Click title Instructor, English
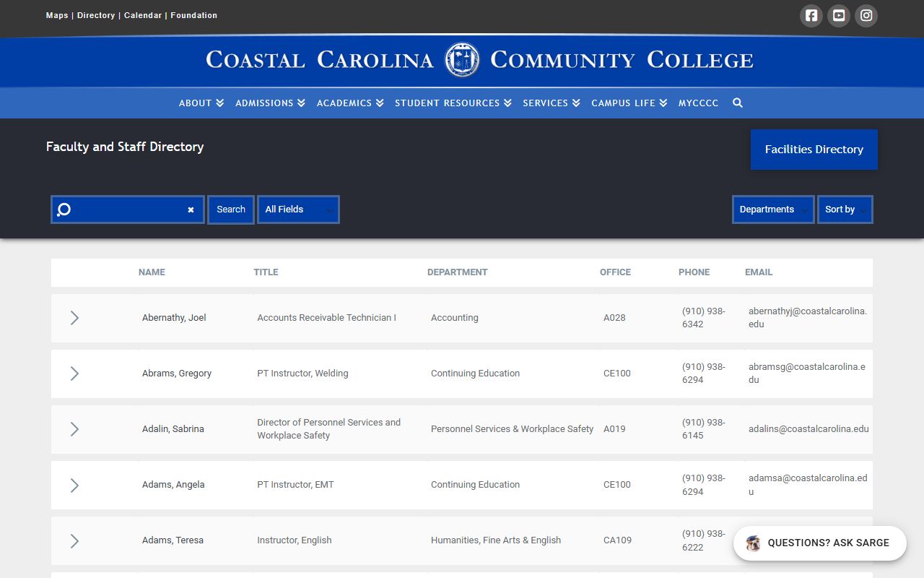 [x=295, y=540]
